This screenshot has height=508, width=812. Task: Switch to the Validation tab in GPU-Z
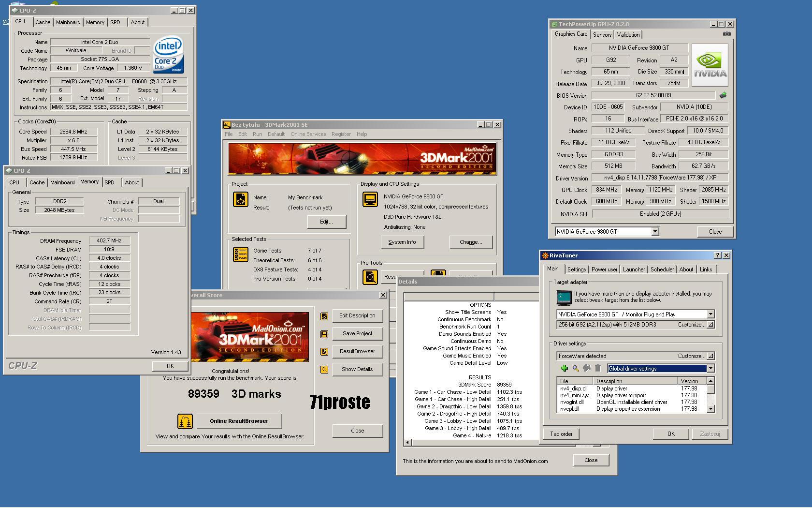(628, 35)
